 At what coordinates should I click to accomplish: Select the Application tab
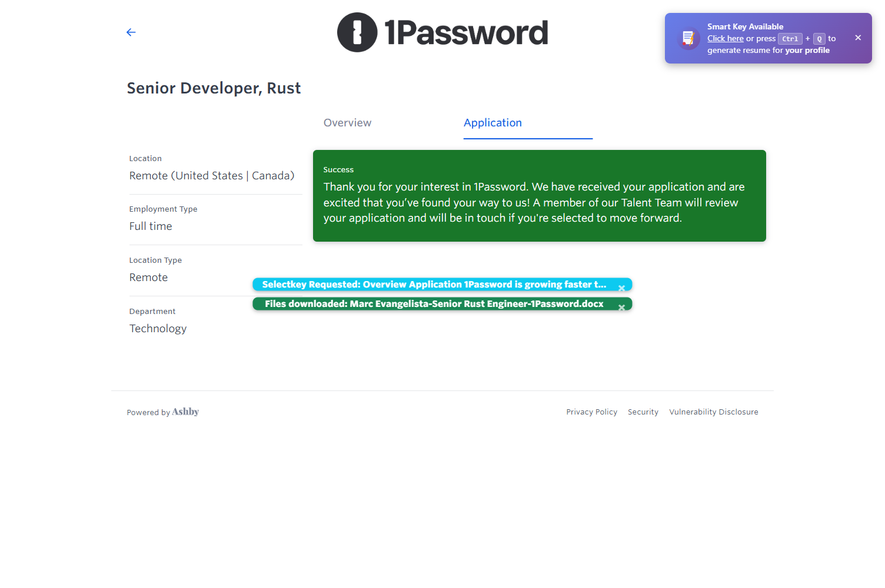(x=493, y=123)
